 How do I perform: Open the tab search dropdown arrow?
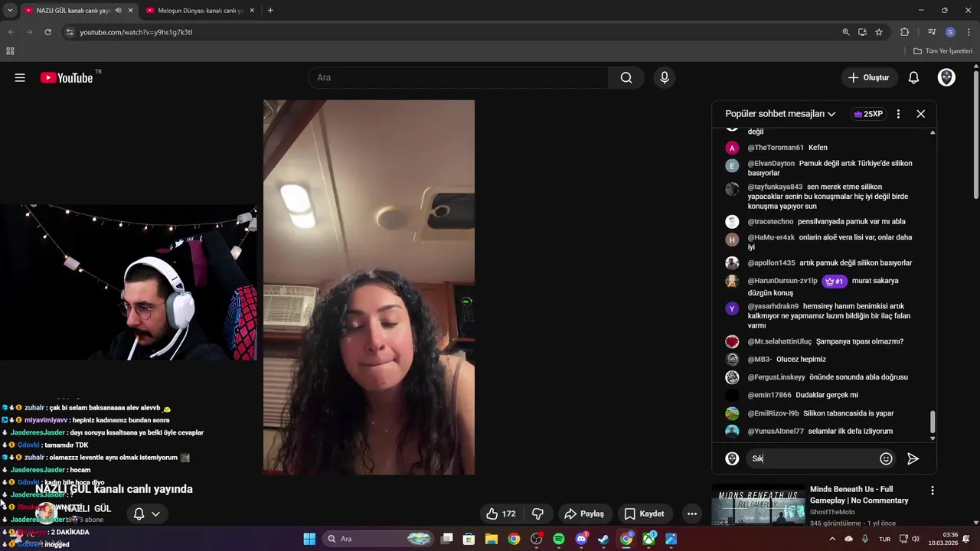coord(9,11)
